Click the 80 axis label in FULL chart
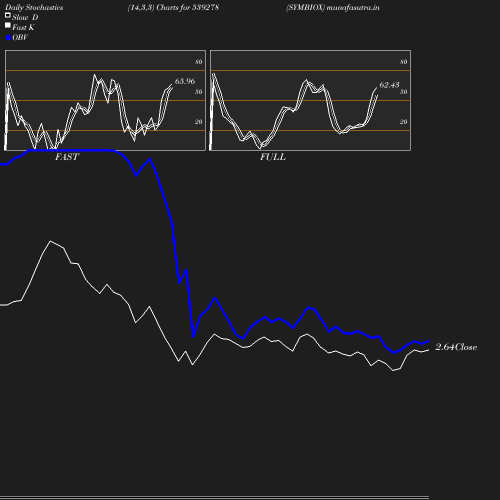This screenshot has height=500, width=500. click(404, 62)
